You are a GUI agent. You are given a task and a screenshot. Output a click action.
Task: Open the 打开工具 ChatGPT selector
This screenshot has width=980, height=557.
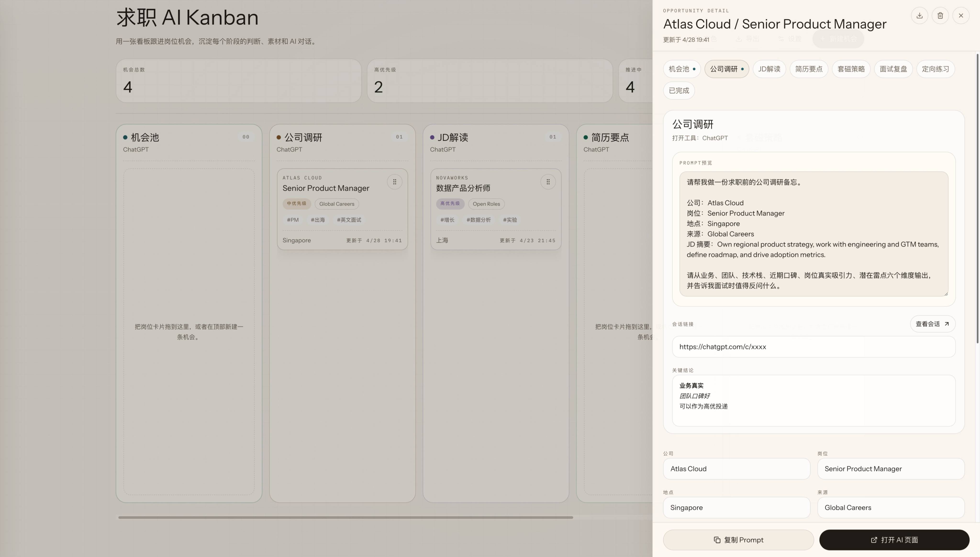pyautogui.click(x=715, y=138)
